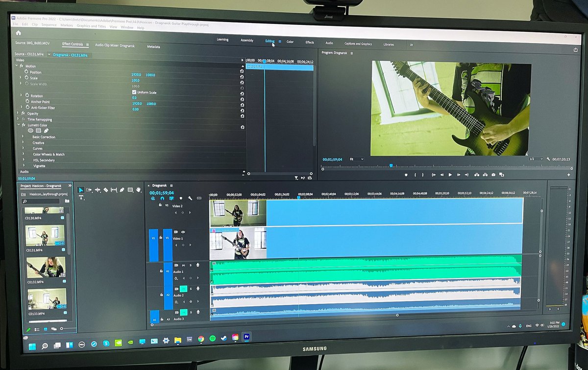Open timeline display settings wrench
This screenshot has width=588, height=370.
coord(190,199)
